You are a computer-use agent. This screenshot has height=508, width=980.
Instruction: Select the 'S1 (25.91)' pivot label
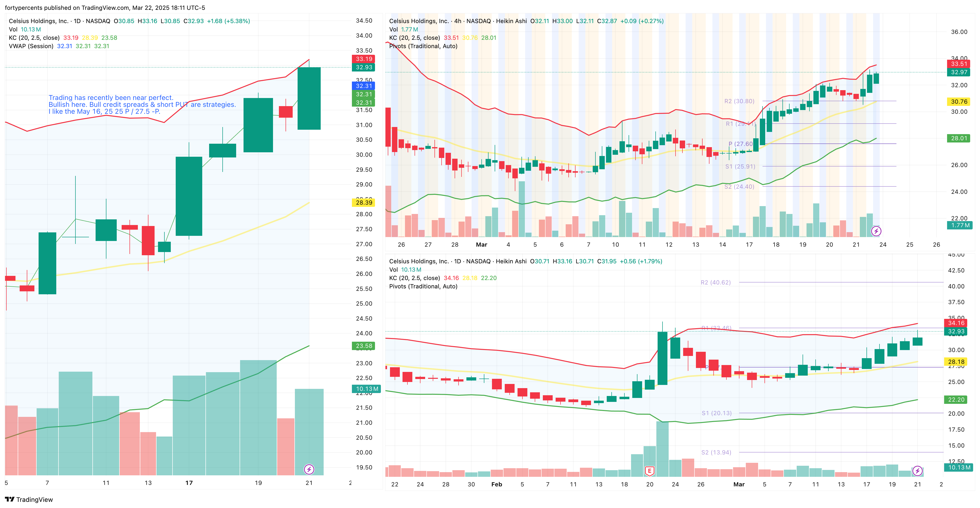click(740, 166)
